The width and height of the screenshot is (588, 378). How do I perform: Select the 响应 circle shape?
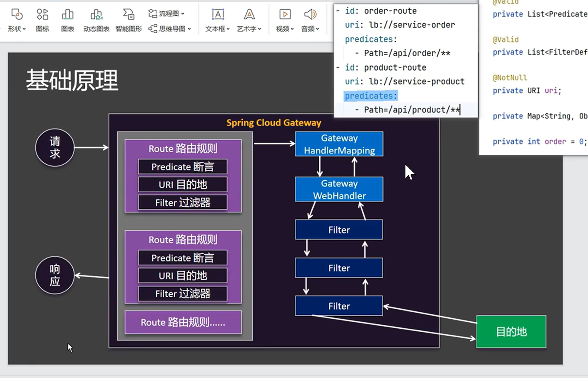(55, 275)
